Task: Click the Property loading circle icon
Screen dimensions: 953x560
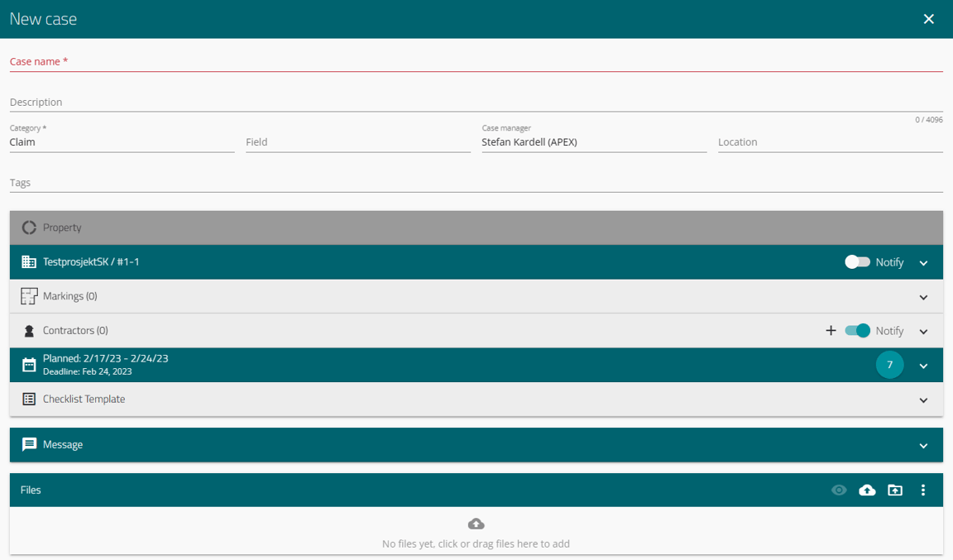Action: pyautogui.click(x=29, y=227)
